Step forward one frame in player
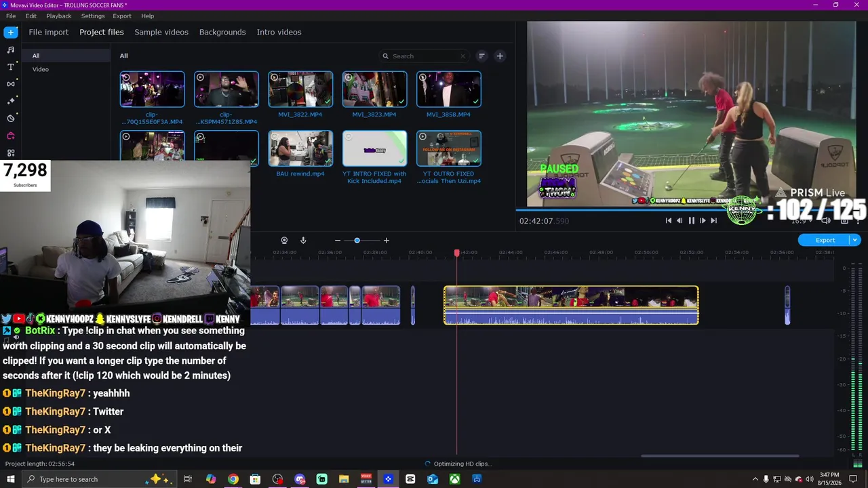868x488 pixels. tap(703, 220)
